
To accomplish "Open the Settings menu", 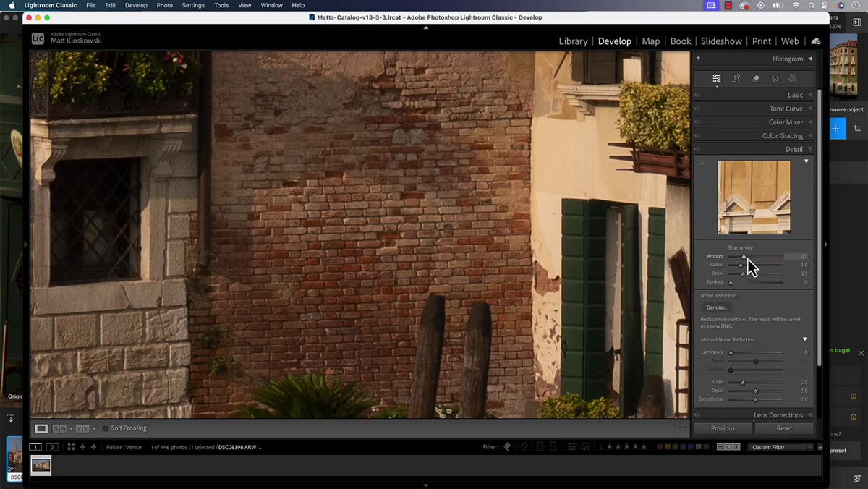I will click(x=193, y=5).
